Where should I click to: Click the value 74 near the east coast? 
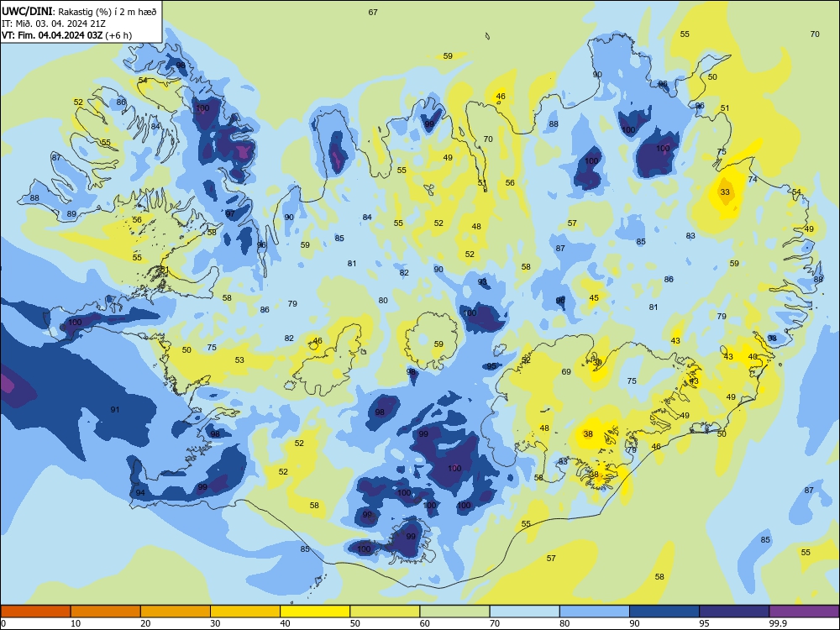click(753, 180)
